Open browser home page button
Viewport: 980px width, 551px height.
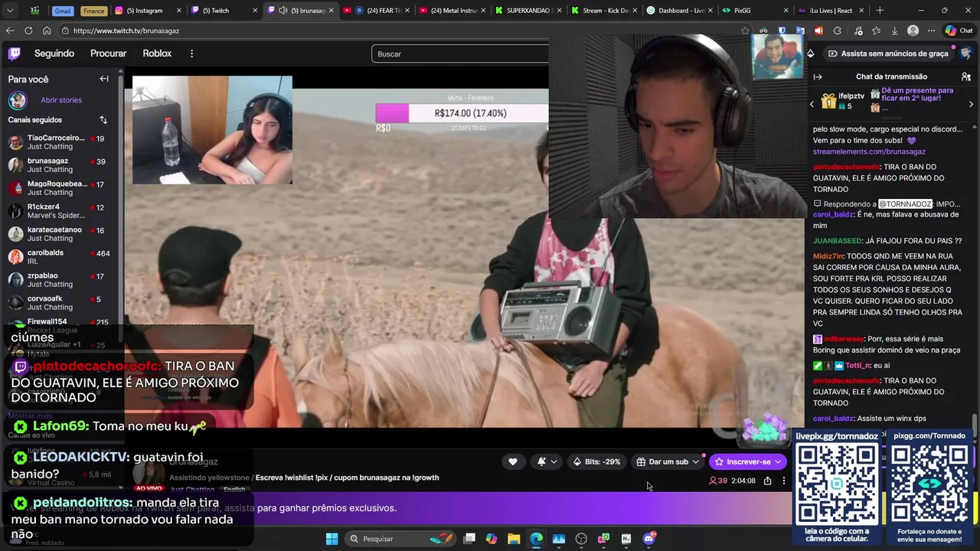tap(47, 31)
